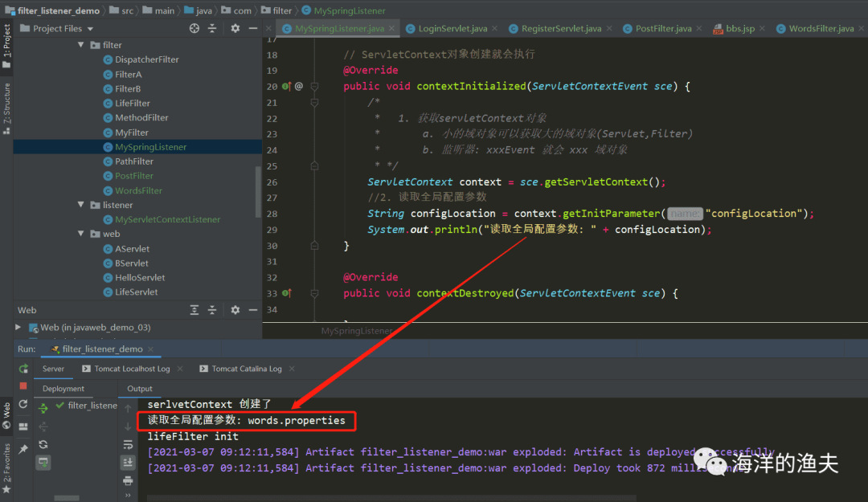Collapse the listener folder in tree
Viewport: 868px width, 502px height.
(81, 205)
